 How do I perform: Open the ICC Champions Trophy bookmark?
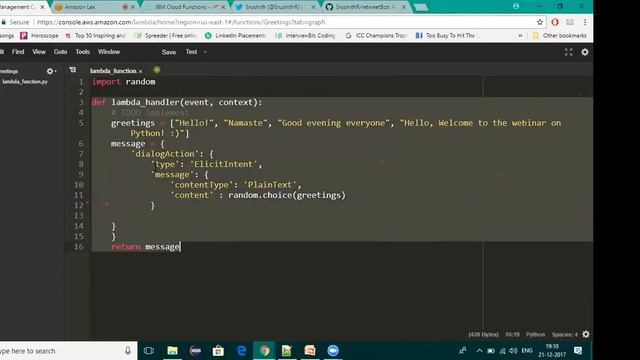click(376, 36)
